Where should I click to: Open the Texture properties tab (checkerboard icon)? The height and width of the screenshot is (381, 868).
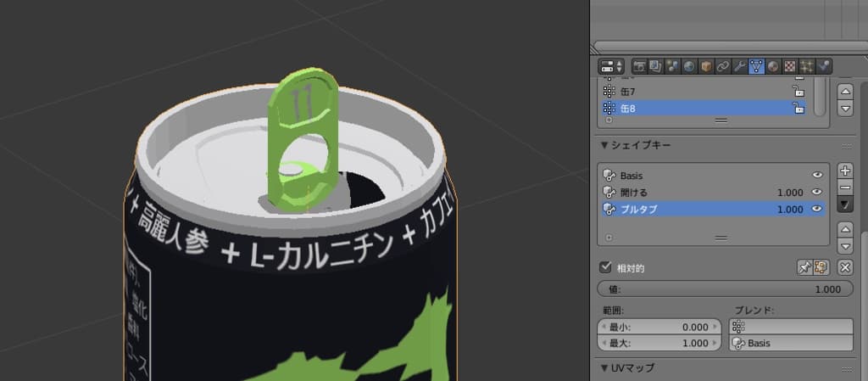[790, 66]
